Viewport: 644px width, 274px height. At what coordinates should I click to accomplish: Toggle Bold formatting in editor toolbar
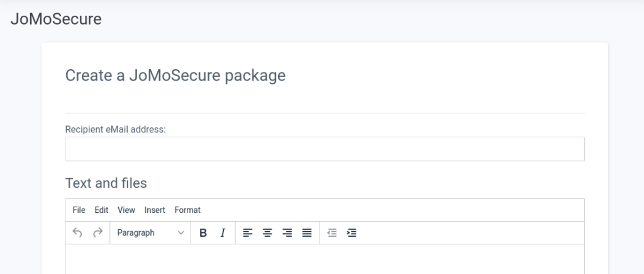[203, 233]
